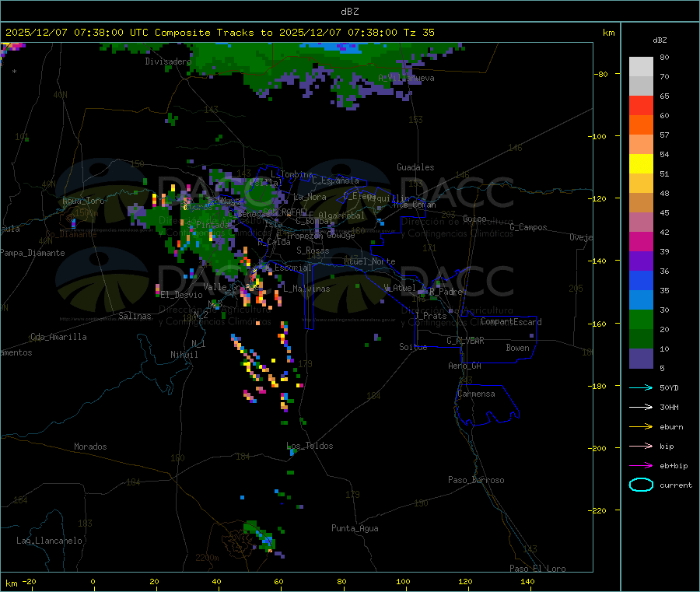Click the Cda_Amarilla map label
This screenshot has width=700, height=592.
click(58, 337)
